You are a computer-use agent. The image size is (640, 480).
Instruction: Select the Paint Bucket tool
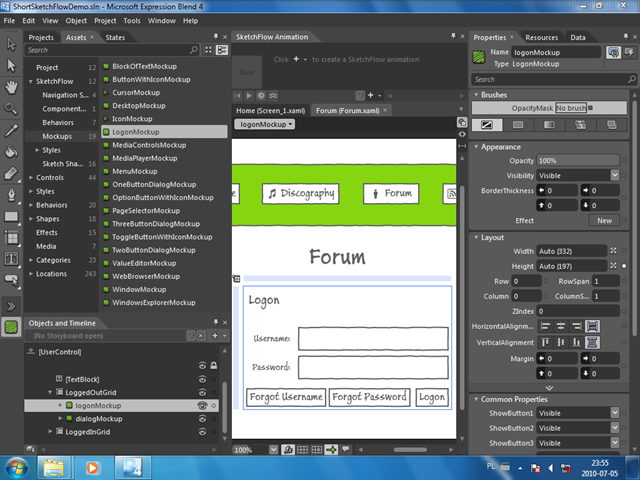(x=11, y=152)
